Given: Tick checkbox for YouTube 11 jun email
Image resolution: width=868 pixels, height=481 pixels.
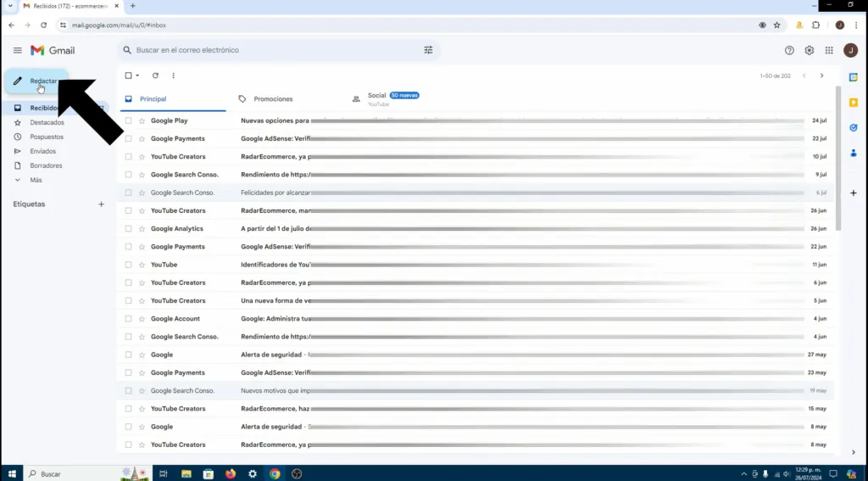Looking at the screenshot, I should point(129,265).
